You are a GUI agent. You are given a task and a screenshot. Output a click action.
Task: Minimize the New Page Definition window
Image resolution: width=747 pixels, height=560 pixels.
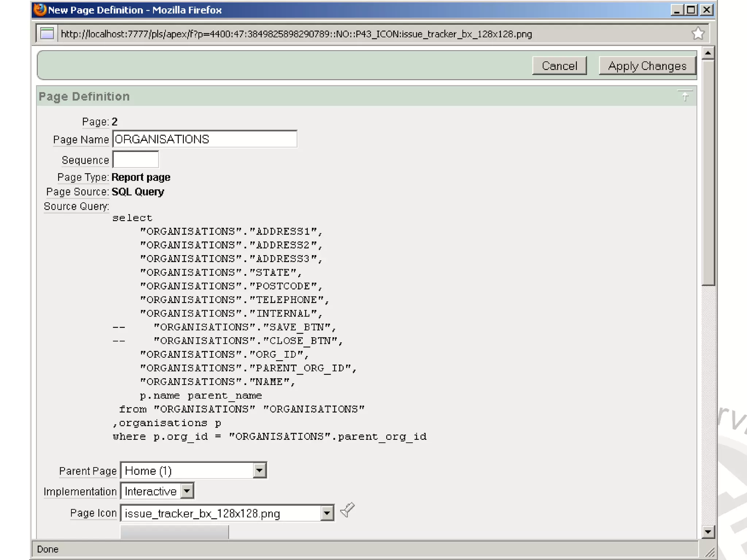(x=677, y=10)
